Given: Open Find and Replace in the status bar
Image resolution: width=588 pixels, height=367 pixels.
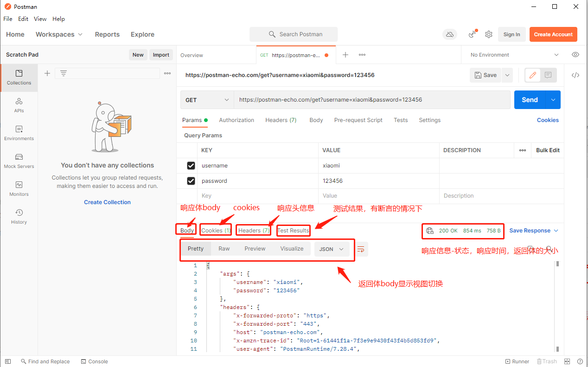Looking at the screenshot, I should 45,361.
